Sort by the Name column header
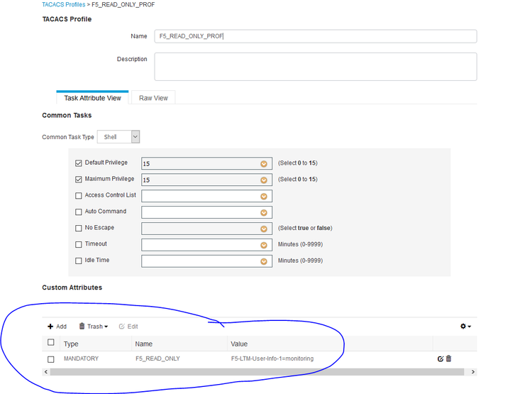The image size is (532, 394). 144,344
